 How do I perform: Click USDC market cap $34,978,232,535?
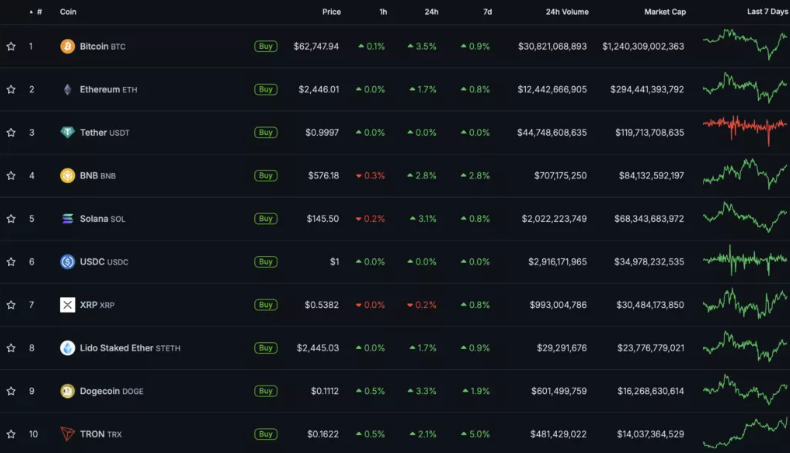pos(649,262)
